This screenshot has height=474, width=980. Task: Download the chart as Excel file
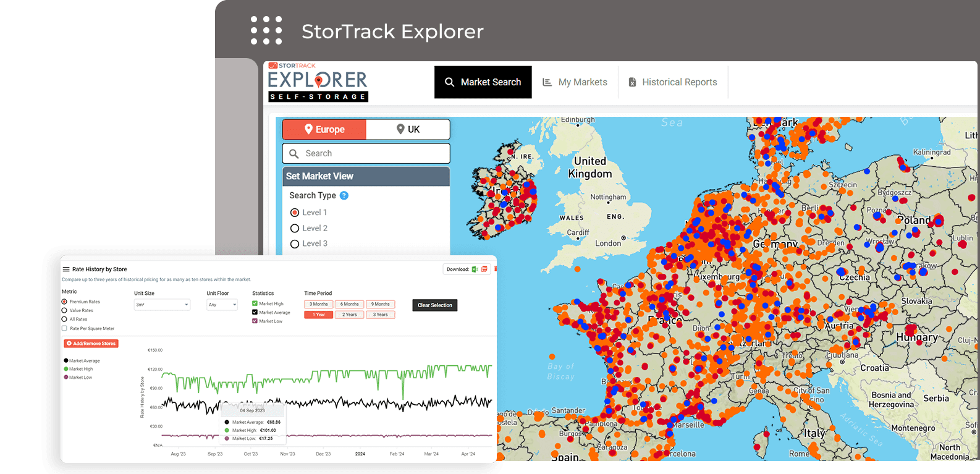coord(475,269)
